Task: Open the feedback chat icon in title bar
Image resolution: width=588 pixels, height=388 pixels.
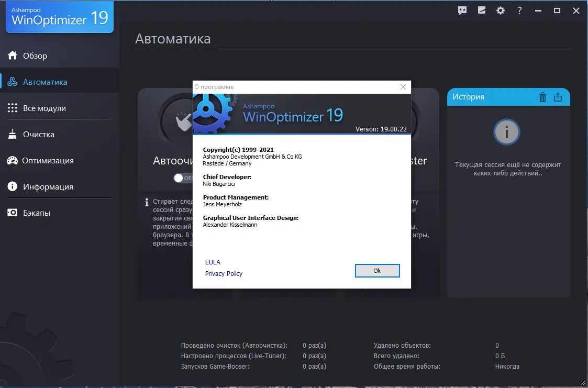Action: (x=462, y=10)
